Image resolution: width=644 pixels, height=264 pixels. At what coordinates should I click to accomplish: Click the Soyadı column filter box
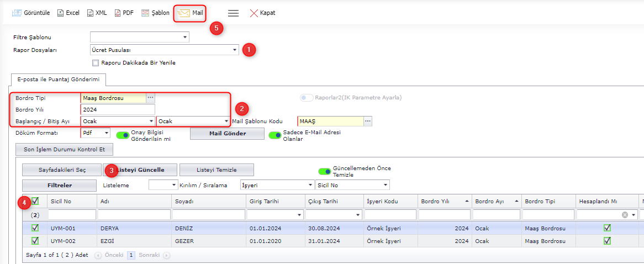pos(209,215)
